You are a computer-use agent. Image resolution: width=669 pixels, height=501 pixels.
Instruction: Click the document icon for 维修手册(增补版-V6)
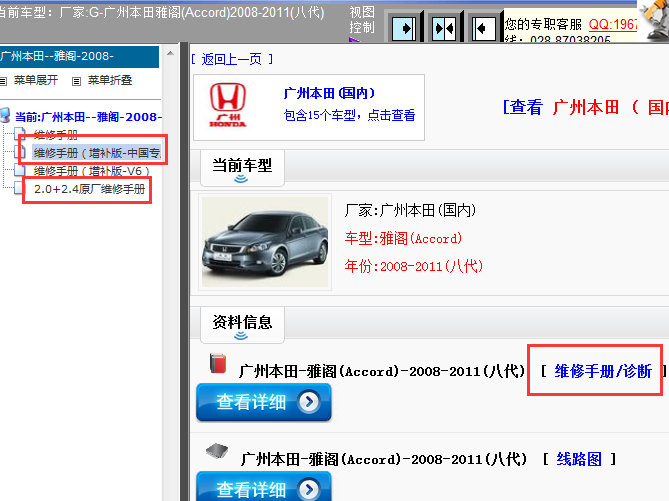pos(19,170)
